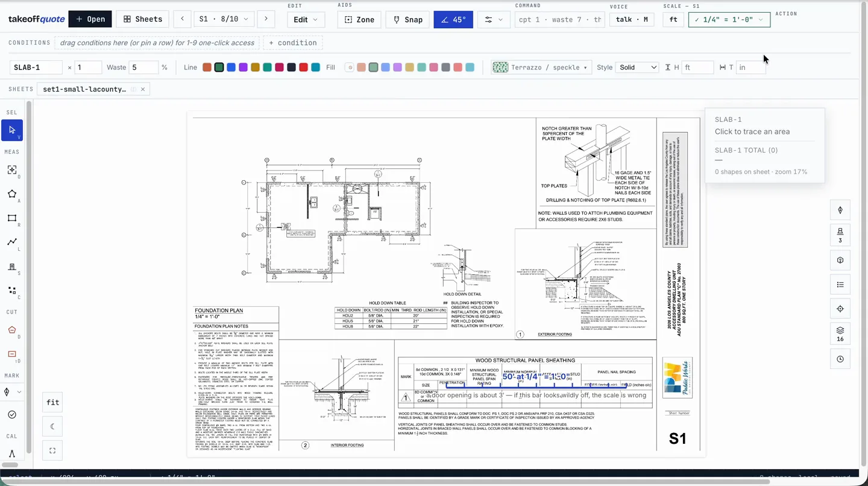This screenshot has width=868, height=486.
Task: Open the stamp panel showing 3
Action: click(840, 235)
